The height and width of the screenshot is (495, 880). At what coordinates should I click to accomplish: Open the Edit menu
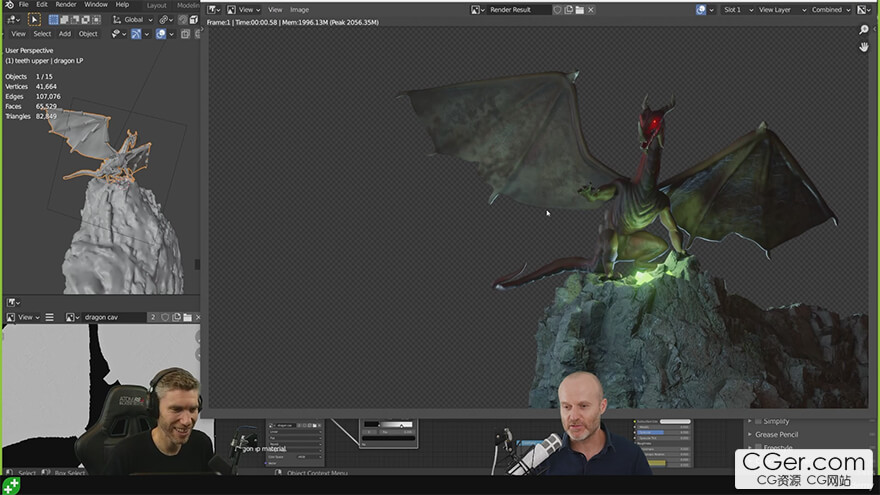coord(42,4)
